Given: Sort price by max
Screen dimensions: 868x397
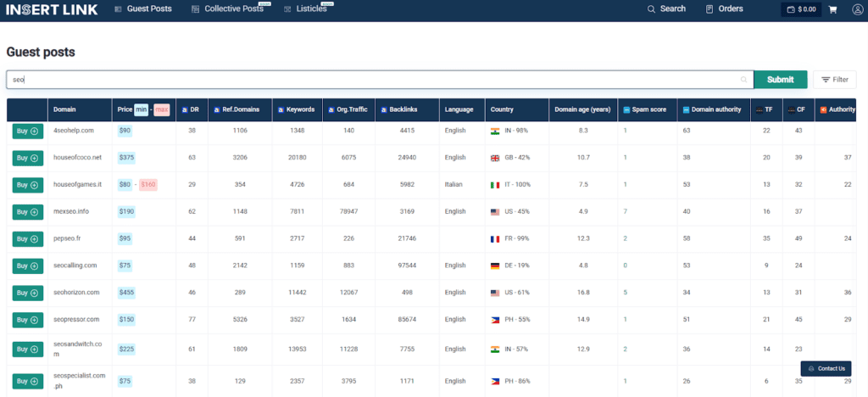Looking at the screenshot, I should [162, 109].
